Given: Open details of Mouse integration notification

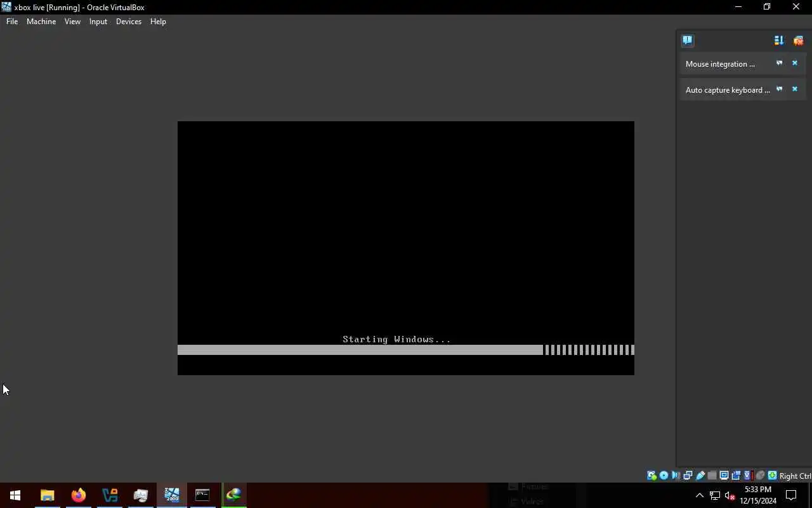Looking at the screenshot, I should tap(780, 63).
